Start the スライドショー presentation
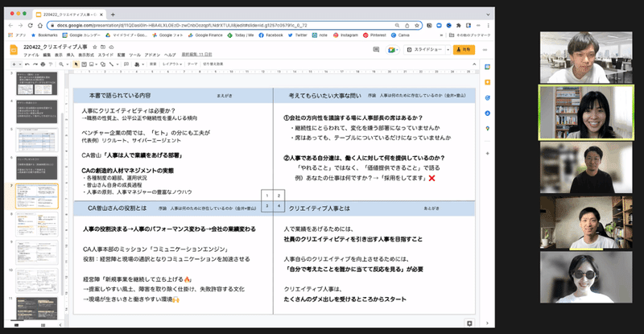644x334 pixels. (x=425, y=50)
